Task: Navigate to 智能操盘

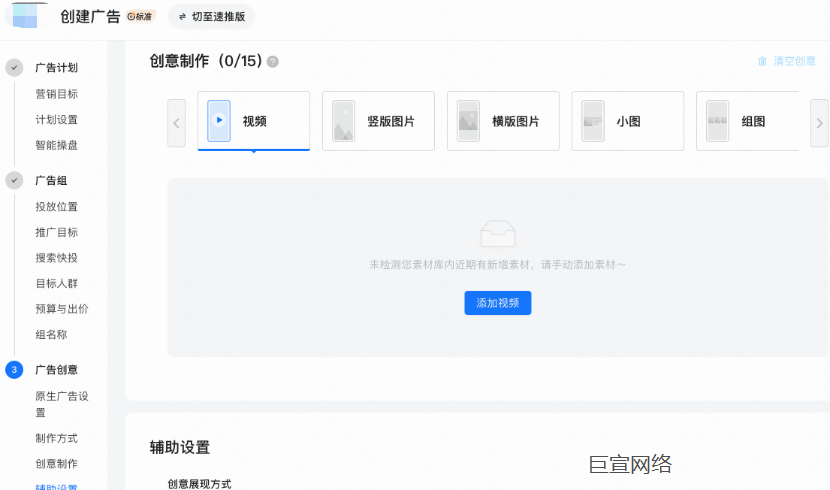Action: 56,145
